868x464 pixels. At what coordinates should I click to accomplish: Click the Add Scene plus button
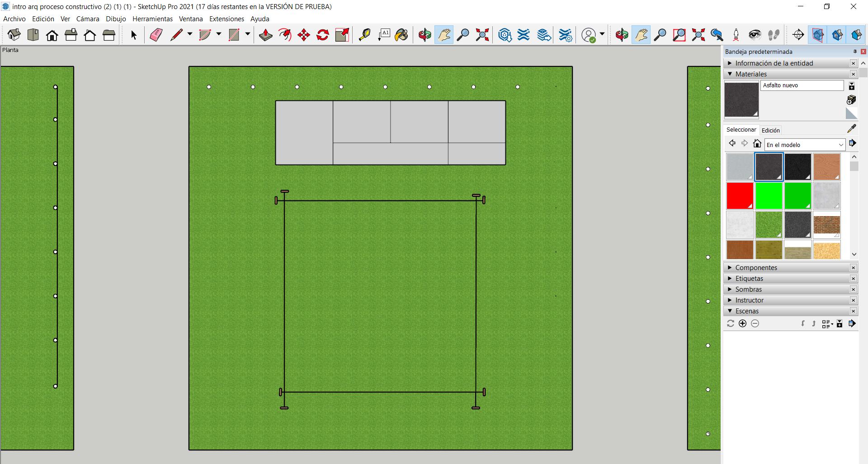(742, 323)
